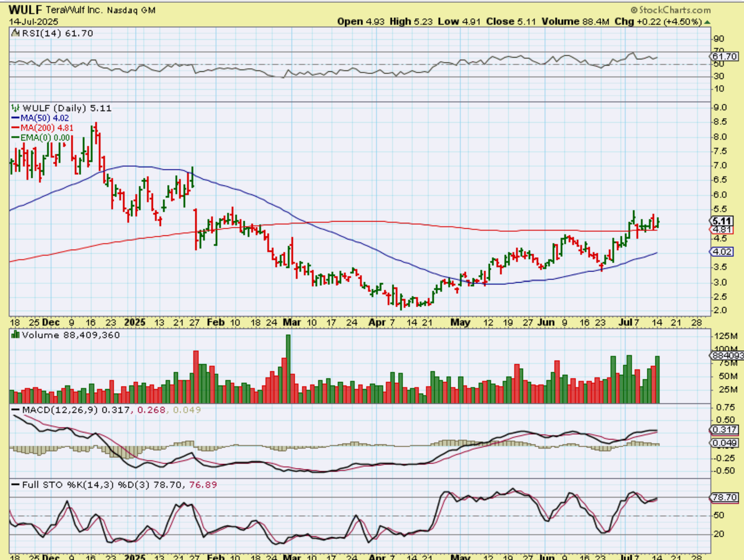
Task: Click the "25M" tick on the volume axis
Action: 728,390
